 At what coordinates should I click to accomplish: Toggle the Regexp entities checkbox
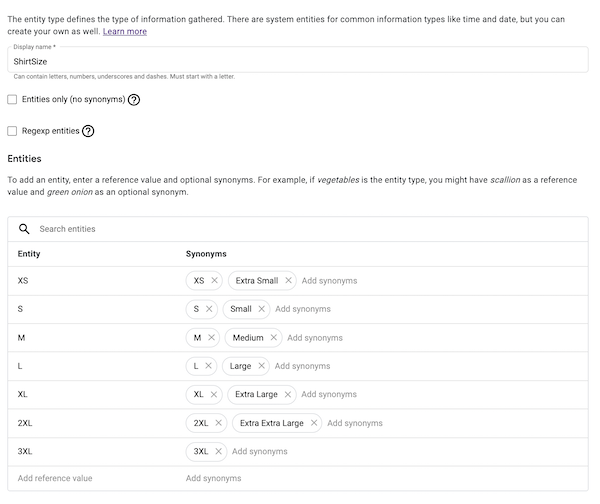[x=12, y=131]
